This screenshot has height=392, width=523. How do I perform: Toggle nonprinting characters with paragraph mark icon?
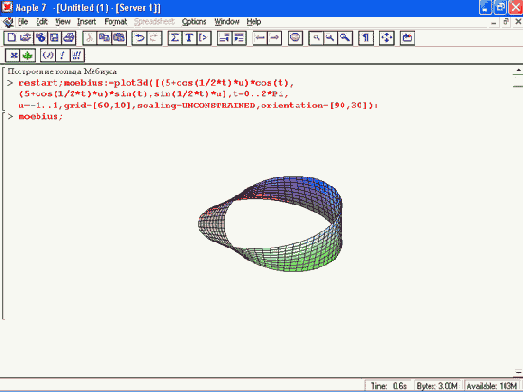(x=366, y=38)
